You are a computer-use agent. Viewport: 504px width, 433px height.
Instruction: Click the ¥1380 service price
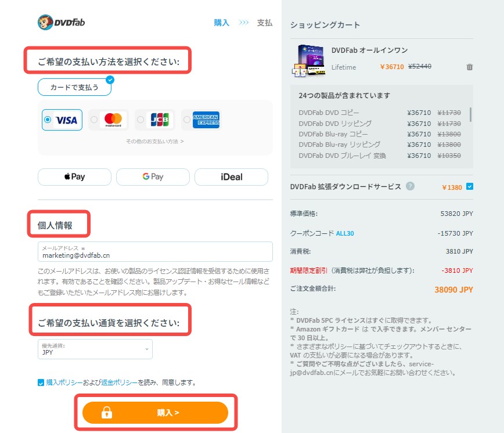(452, 187)
